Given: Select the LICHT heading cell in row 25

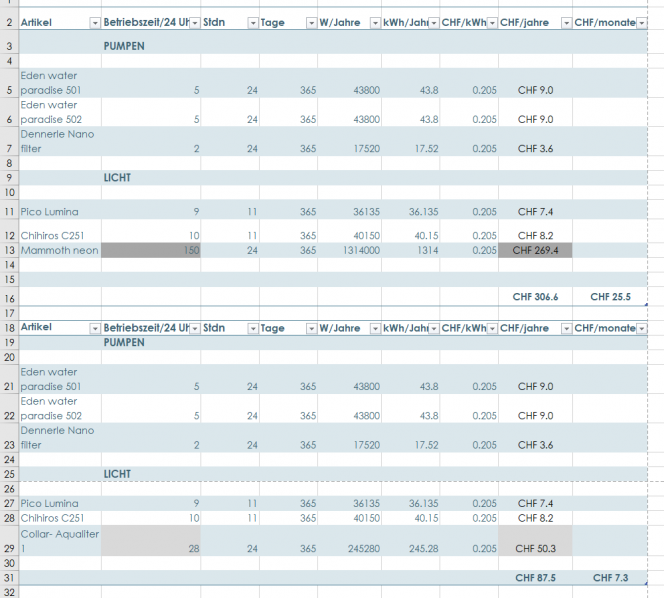Looking at the screenshot, I should point(151,474).
